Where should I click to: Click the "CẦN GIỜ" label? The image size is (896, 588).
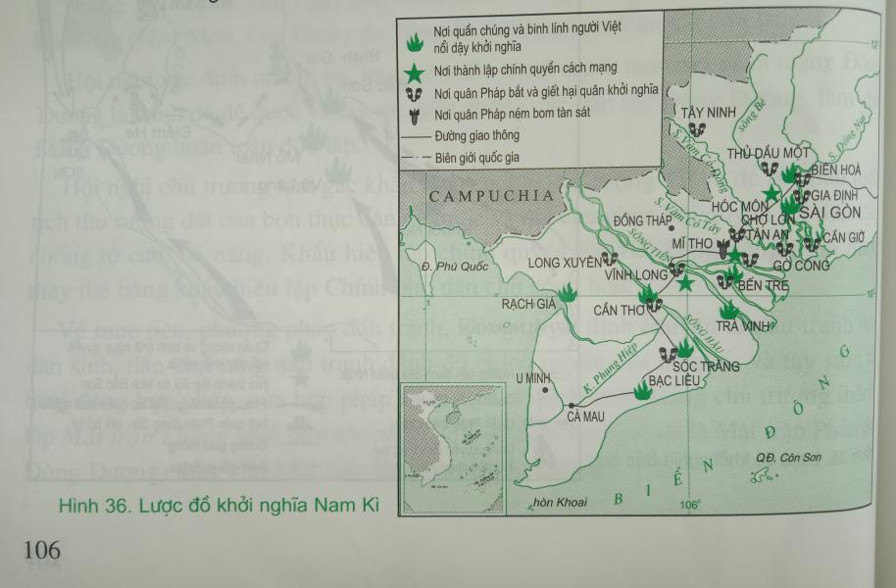pos(844,238)
